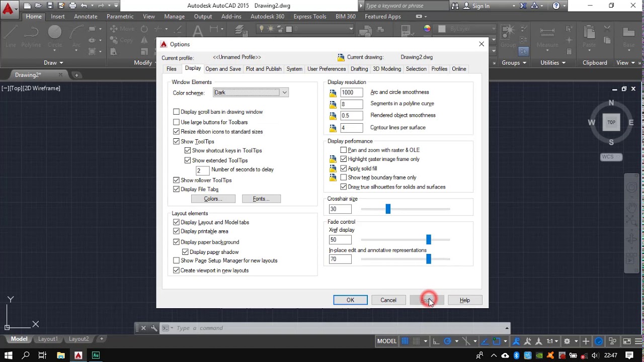Toggle the Grid display icon in status bar

[405, 341]
